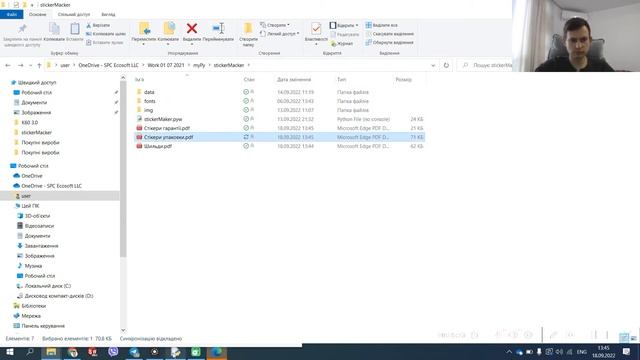Open Швидкий доступ in navigation pane
The image size is (640, 360).
pos(37,82)
